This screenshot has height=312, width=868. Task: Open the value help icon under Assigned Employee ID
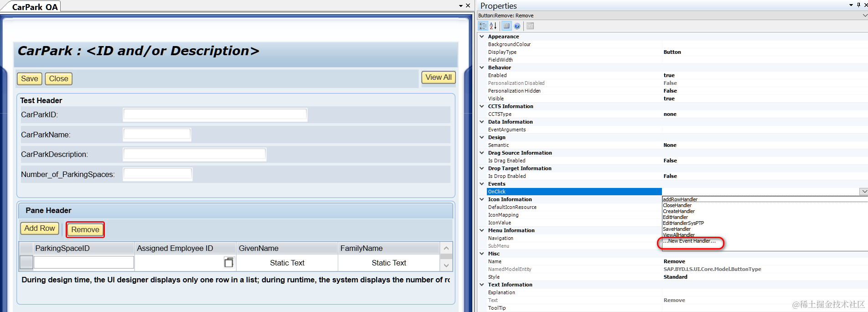(229, 262)
